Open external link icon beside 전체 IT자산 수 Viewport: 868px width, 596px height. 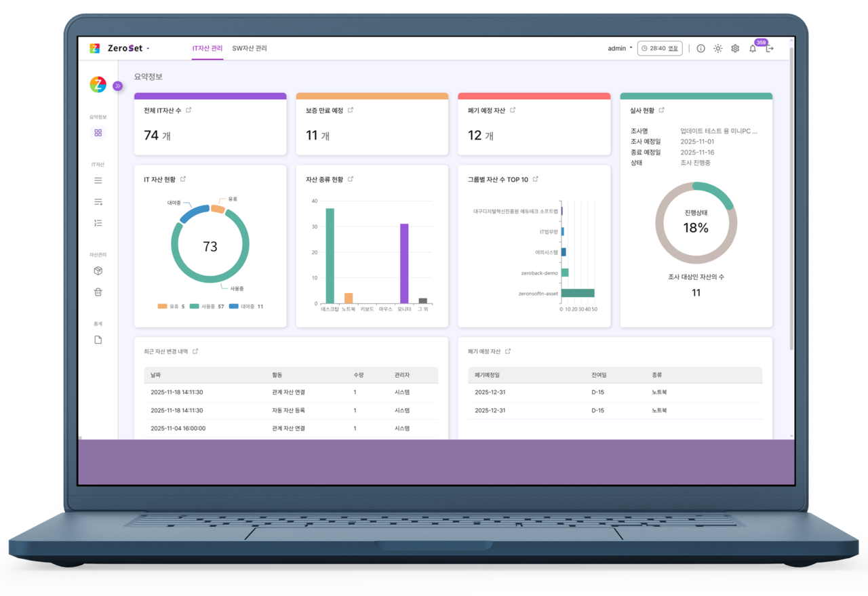189,110
